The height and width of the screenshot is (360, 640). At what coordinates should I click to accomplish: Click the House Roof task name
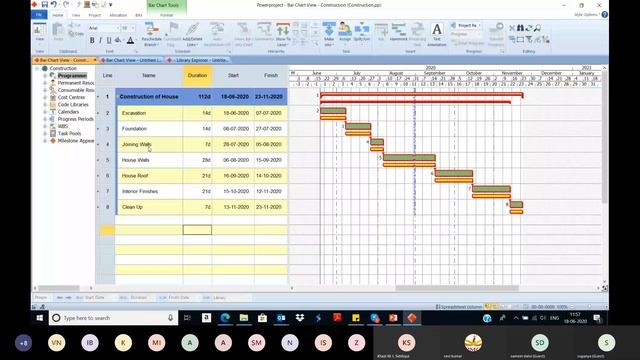click(135, 176)
